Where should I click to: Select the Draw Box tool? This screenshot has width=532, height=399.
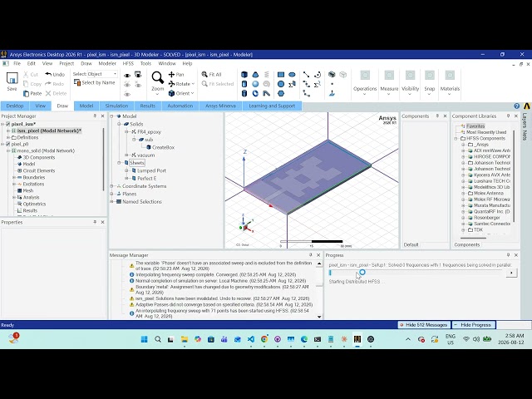pyautogui.click(x=244, y=74)
